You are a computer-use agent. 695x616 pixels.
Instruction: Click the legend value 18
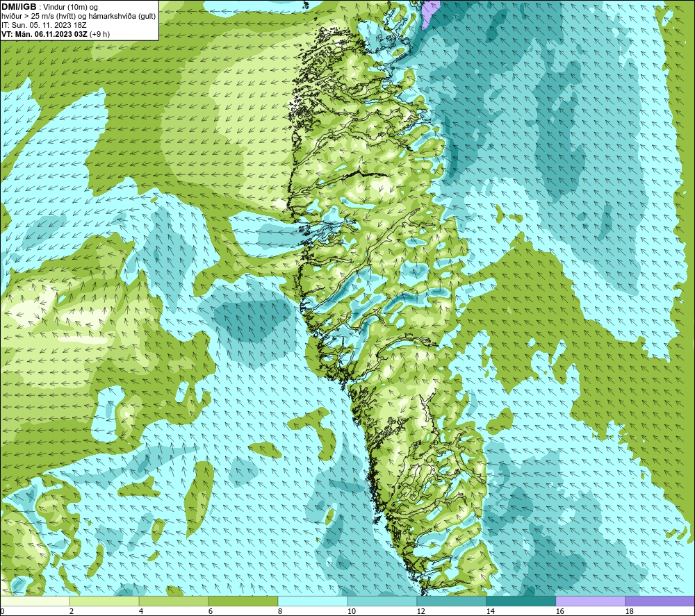point(629,612)
